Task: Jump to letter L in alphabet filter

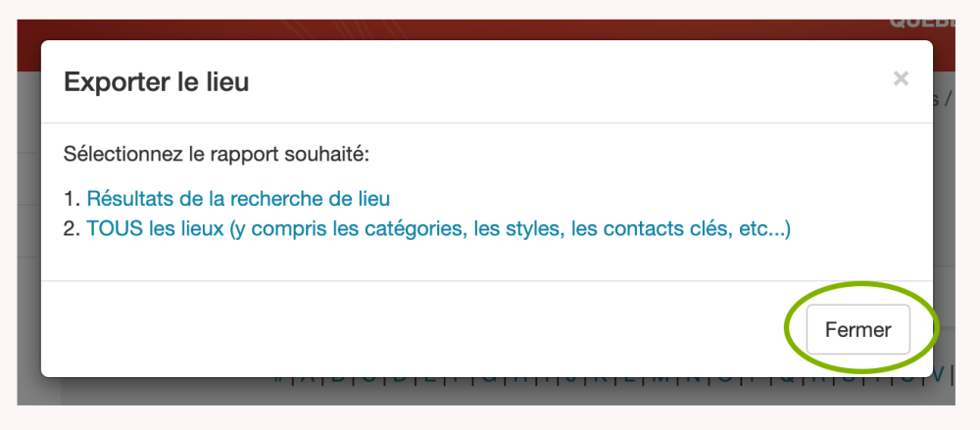Action: tap(630, 375)
